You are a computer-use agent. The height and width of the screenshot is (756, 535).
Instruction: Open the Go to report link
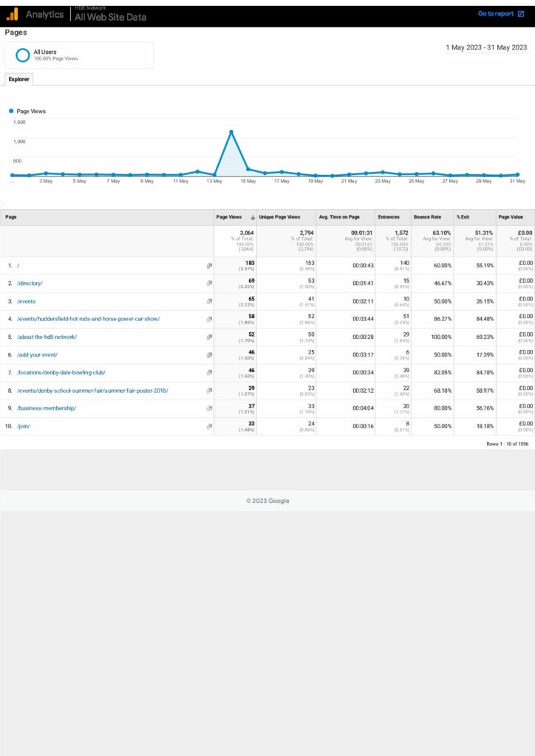500,14
